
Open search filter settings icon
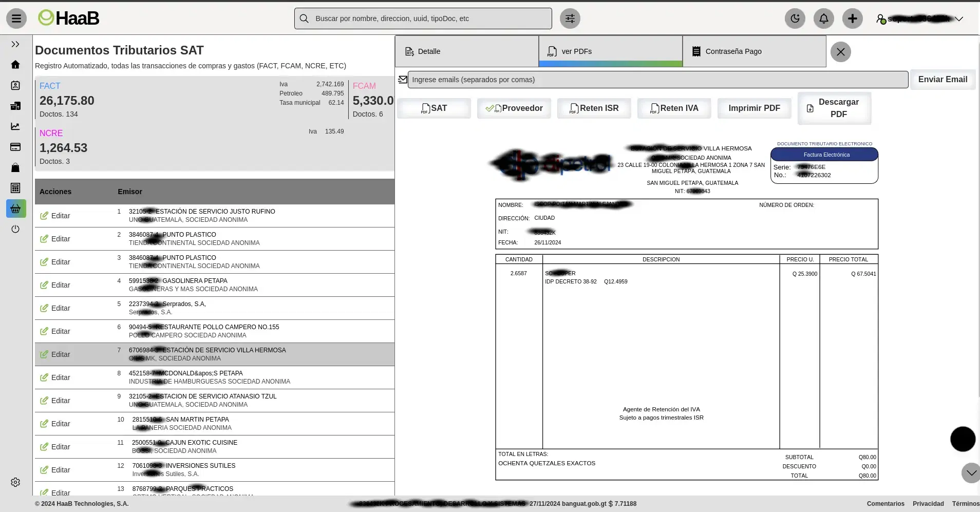tap(570, 19)
